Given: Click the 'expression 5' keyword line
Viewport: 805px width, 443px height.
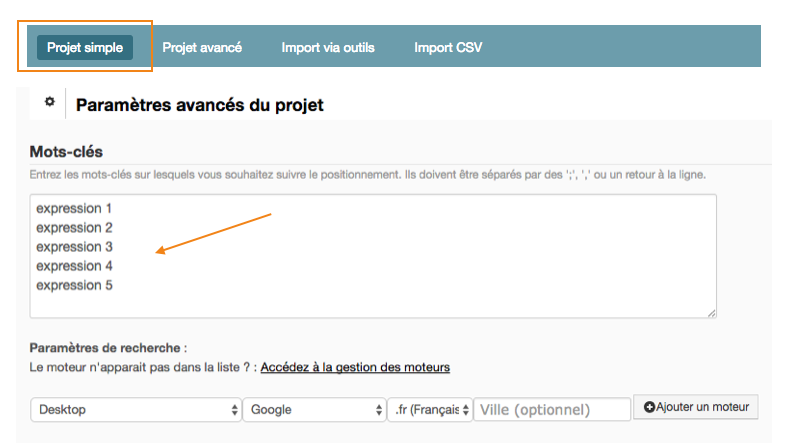Looking at the screenshot, I should [x=74, y=285].
